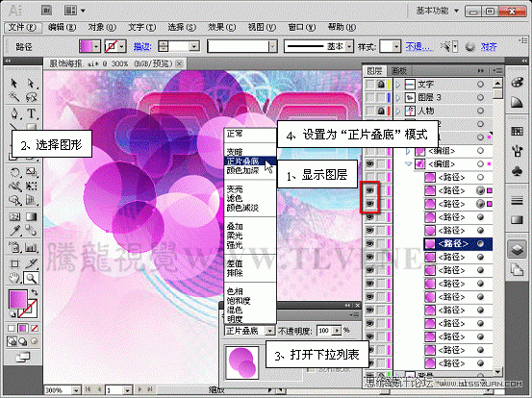Image resolution: width=532 pixels, height=398 pixels.
Task: Expand the 文字 layer triangle
Action: tap(398, 84)
